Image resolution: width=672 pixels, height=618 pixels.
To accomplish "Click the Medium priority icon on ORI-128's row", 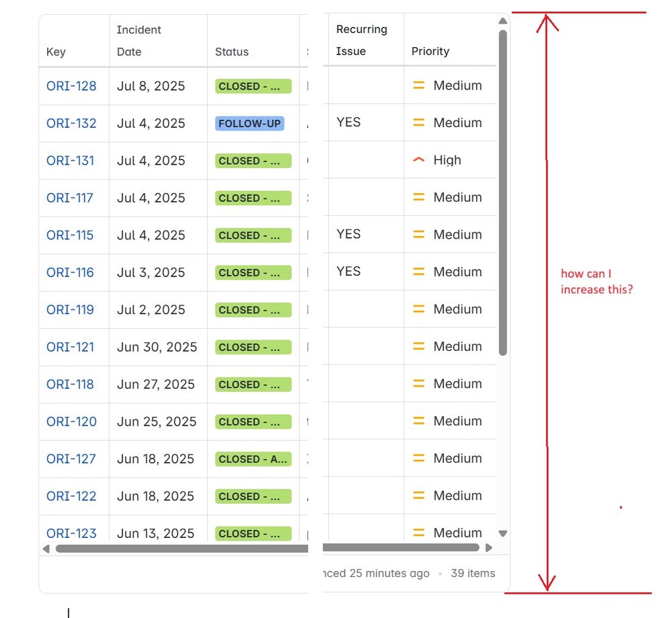I will 420,85.
